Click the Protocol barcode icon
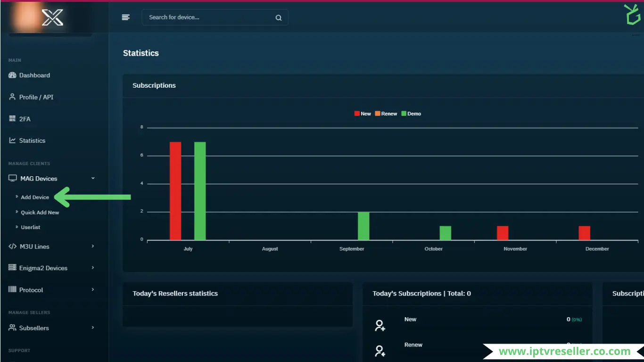644x362 pixels. [12, 289]
